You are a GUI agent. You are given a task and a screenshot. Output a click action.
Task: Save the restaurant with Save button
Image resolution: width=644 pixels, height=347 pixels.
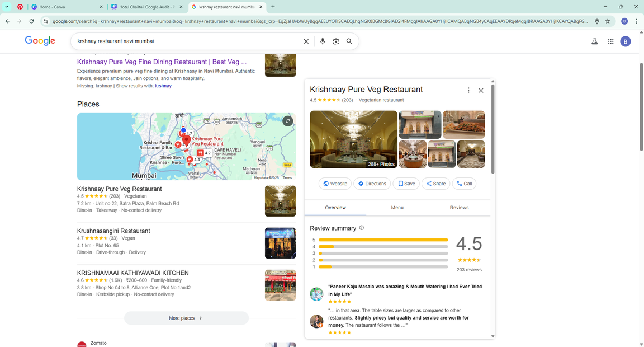[406, 184]
